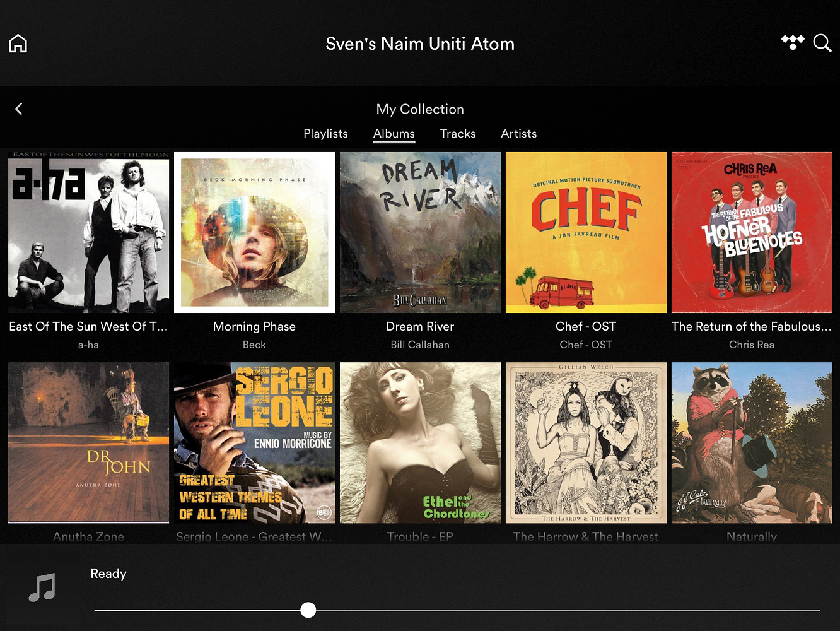
Task: Switch to the Playlists tab
Action: (325, 133)
